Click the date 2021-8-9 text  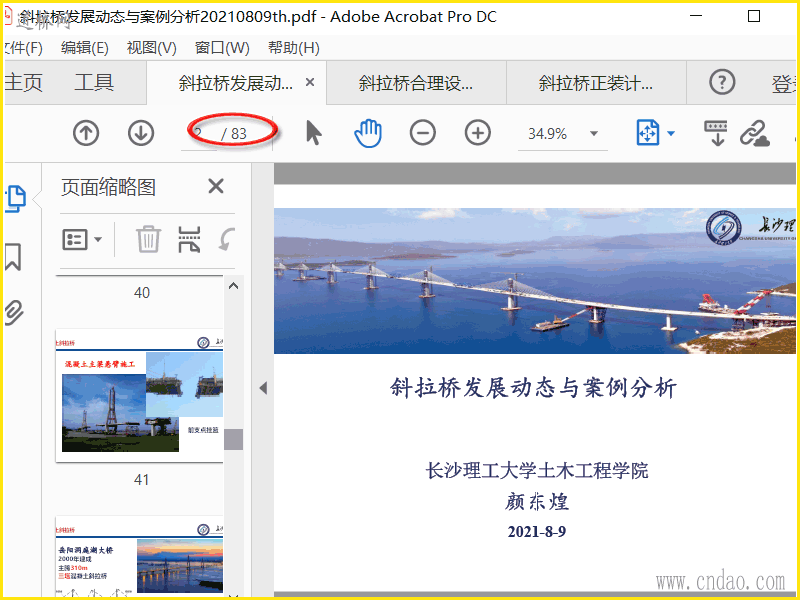(x=537, y=532)
